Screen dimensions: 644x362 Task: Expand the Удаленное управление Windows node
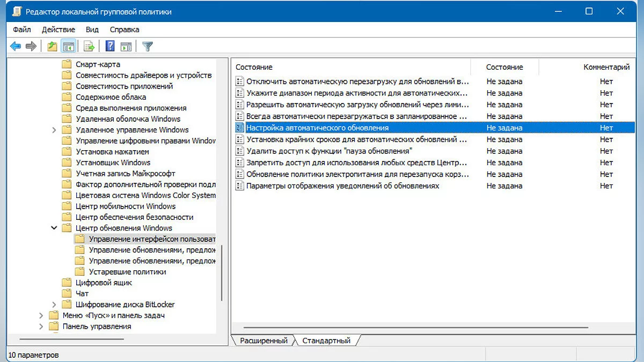click(x=54, y=130)
